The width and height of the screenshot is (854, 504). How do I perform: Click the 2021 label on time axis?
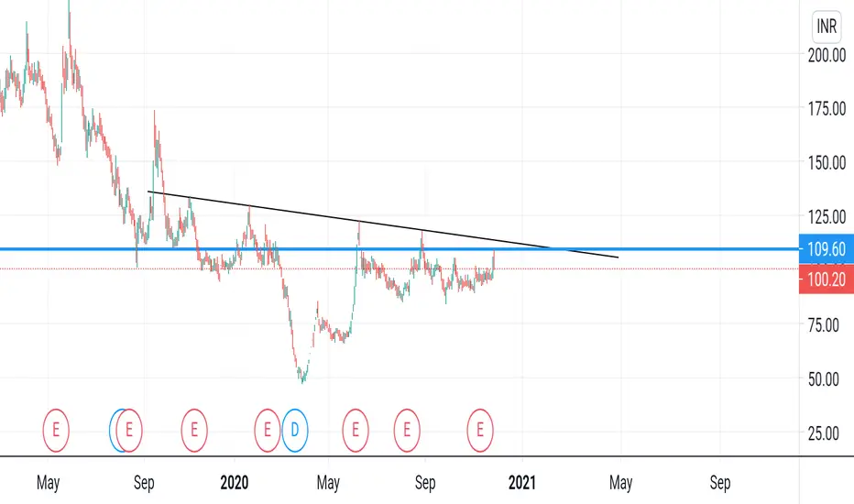click(521, 482)
